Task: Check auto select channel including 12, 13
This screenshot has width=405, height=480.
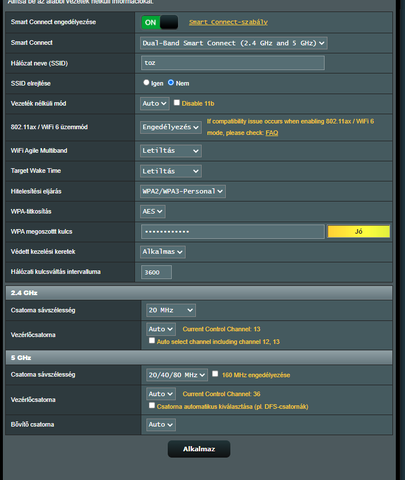Action: [152, 341]
